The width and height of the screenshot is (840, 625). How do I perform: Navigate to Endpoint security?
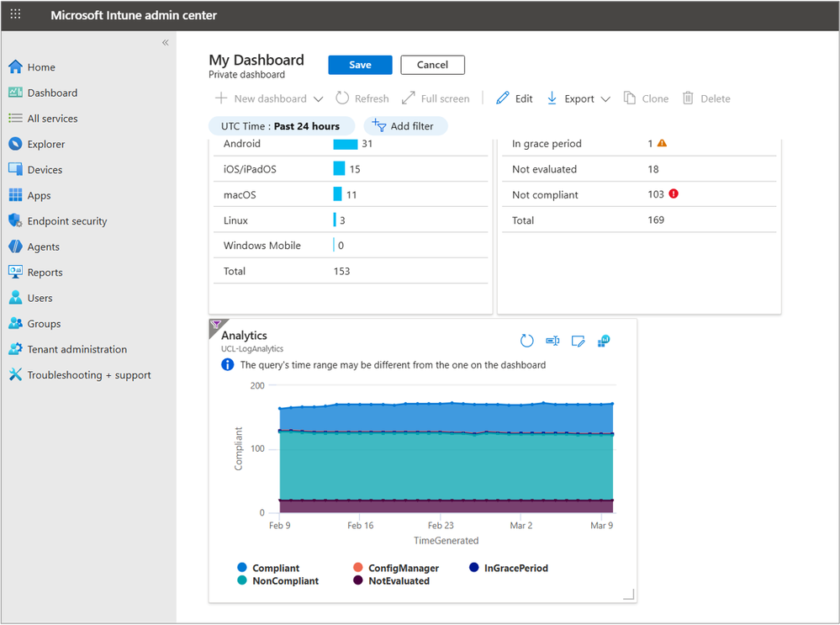point(67,221)
